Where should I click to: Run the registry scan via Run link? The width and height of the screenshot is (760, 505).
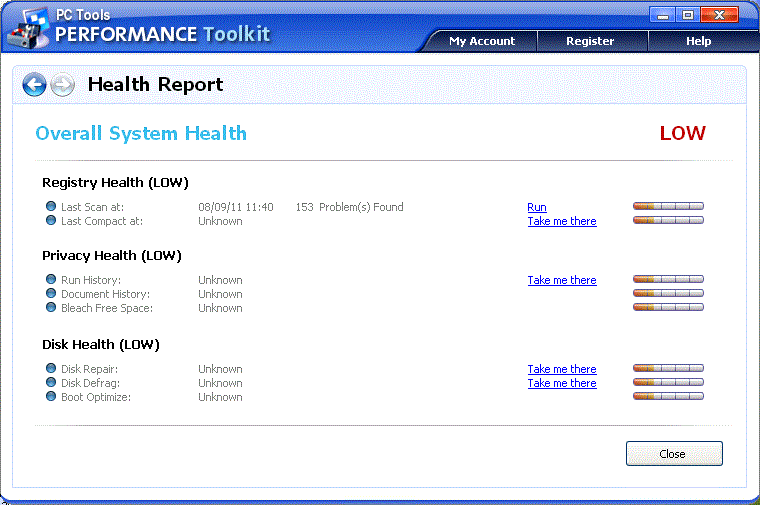537,207
